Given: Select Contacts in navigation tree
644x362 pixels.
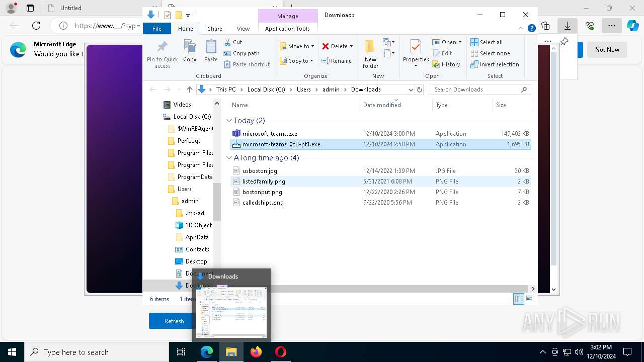Looking at the screenshot, I should [x=192, y=249].
